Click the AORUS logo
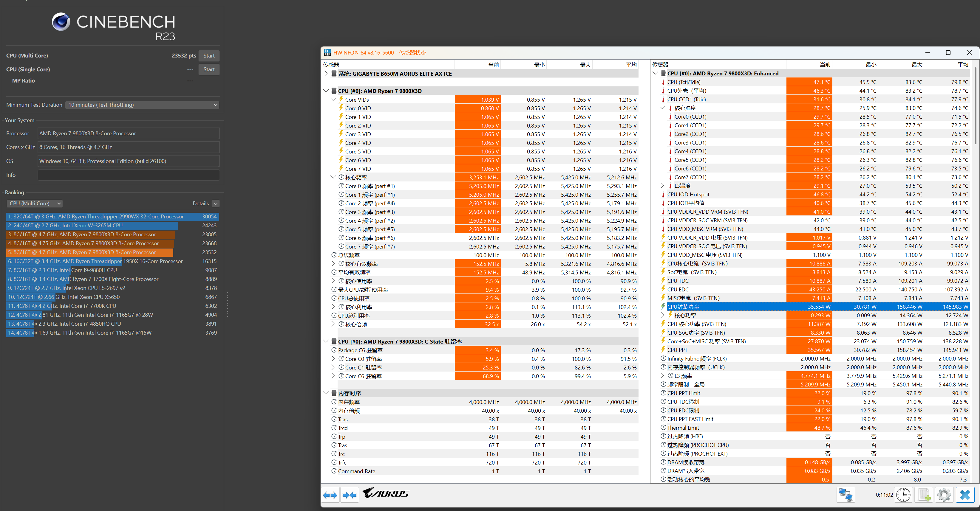This screenshot has height=511, width=980. tap(386, 493)
